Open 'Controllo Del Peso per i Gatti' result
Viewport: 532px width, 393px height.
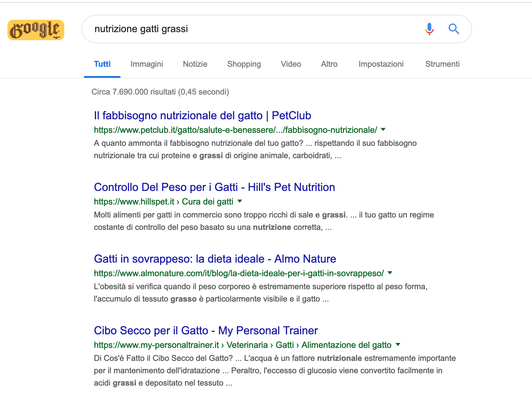(x=214, y=187)
